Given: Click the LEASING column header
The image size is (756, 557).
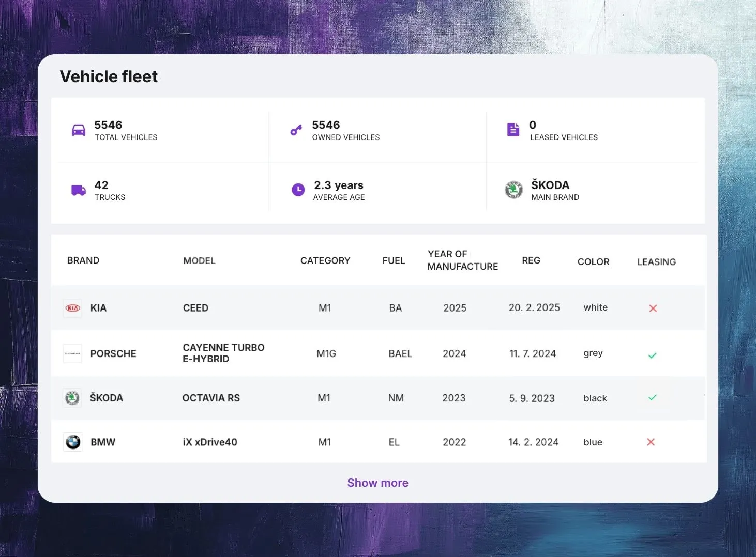Looking at the screenshot, I should coord(657,262).
